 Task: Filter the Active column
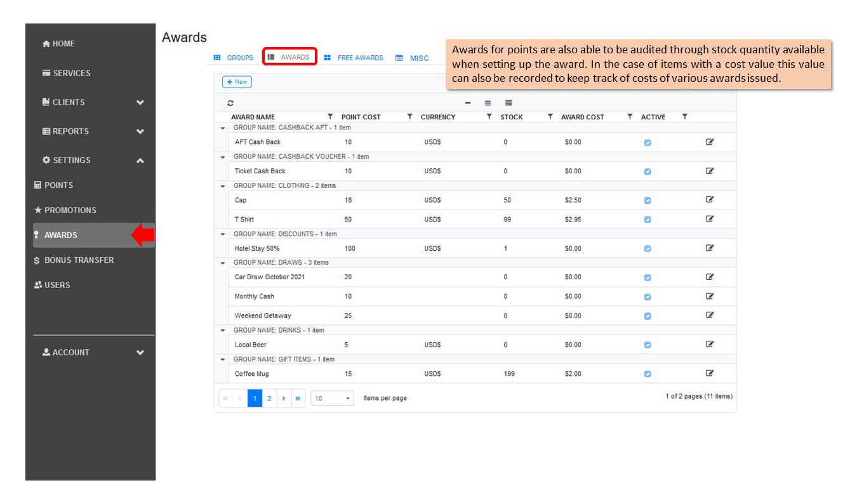[x=684, y=117]
